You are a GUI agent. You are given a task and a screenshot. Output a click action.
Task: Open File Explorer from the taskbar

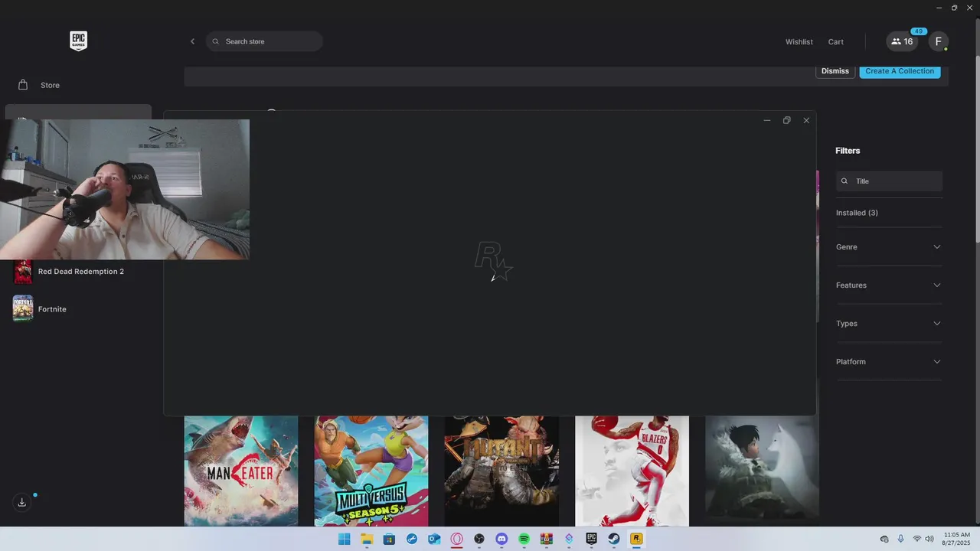(x=367, y=539)
